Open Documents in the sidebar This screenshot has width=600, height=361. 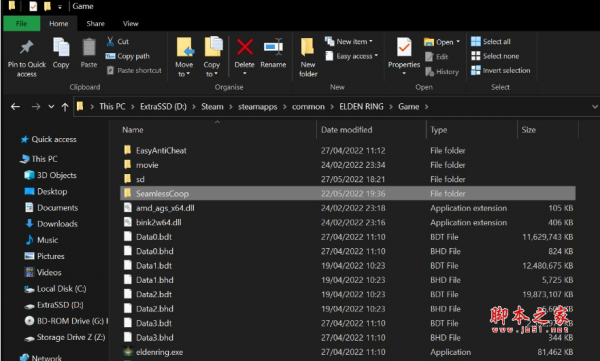click(x=51, y=207)
